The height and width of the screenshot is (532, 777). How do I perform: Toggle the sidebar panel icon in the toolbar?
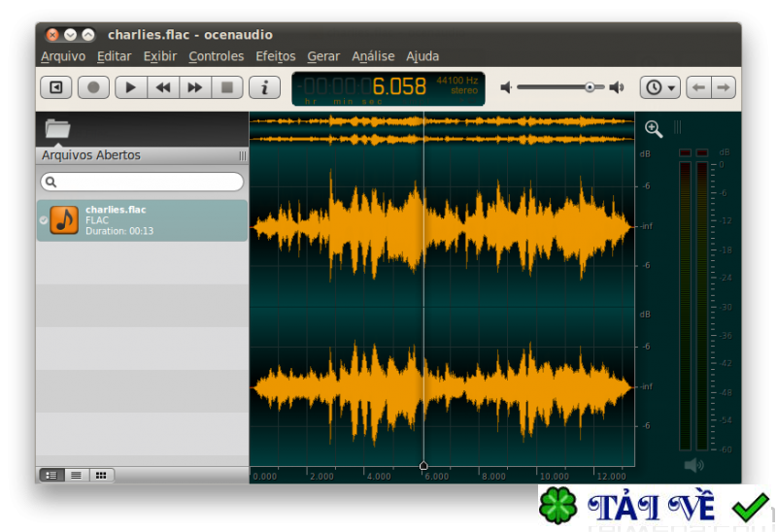point(56,87)
